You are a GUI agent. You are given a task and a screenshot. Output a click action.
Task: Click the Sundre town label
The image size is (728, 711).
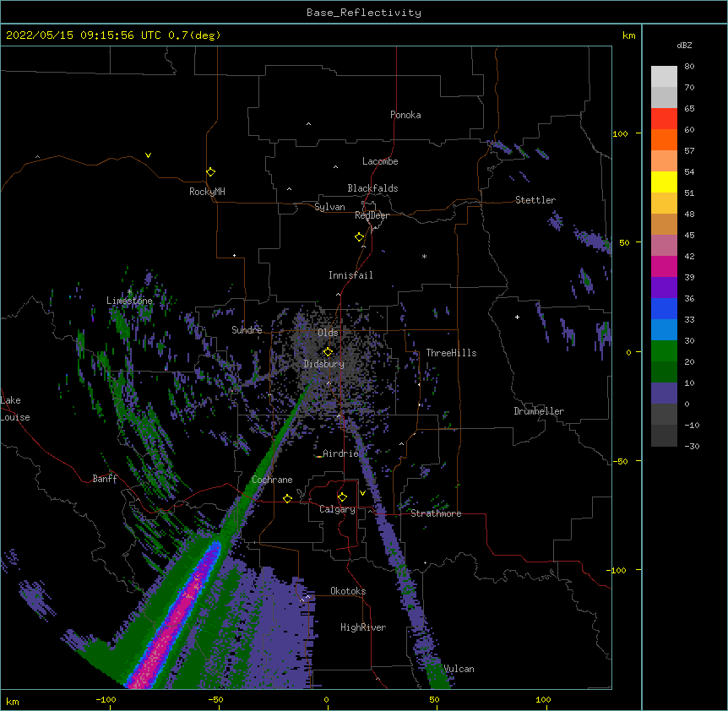247,330
